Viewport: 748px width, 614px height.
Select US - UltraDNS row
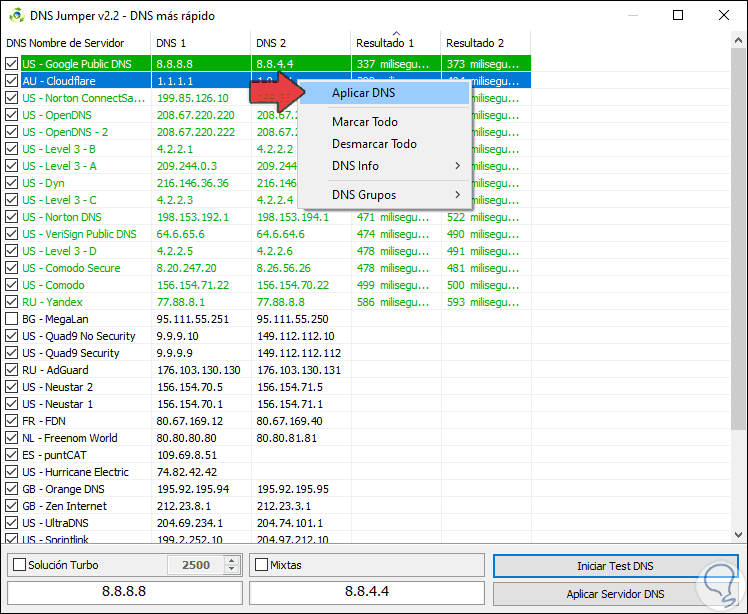267,523
